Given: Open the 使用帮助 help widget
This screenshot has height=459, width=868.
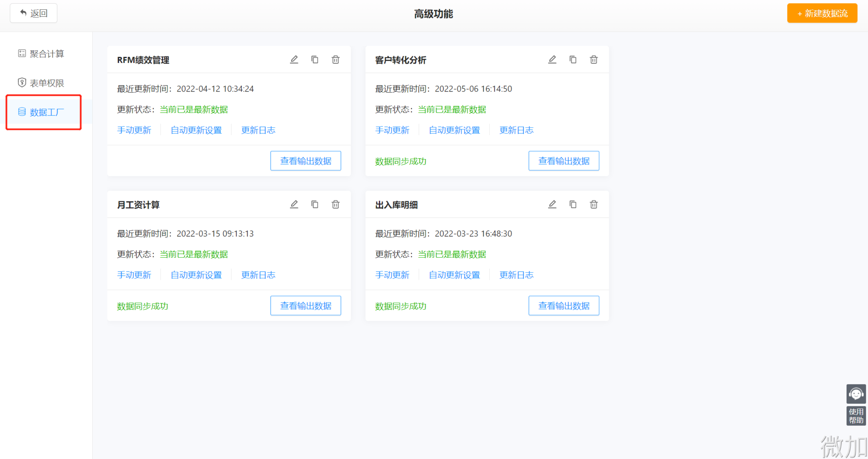Looking at the screenshot, I should [855, 416].
